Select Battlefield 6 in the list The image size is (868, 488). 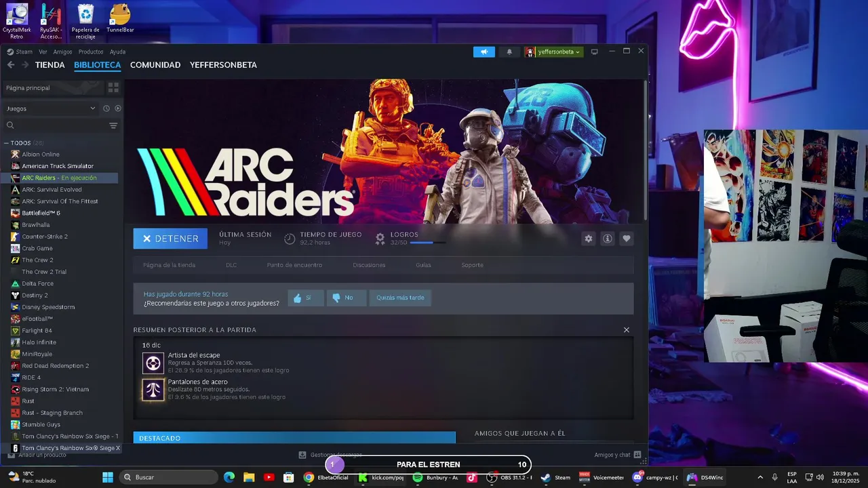point(41,213)
